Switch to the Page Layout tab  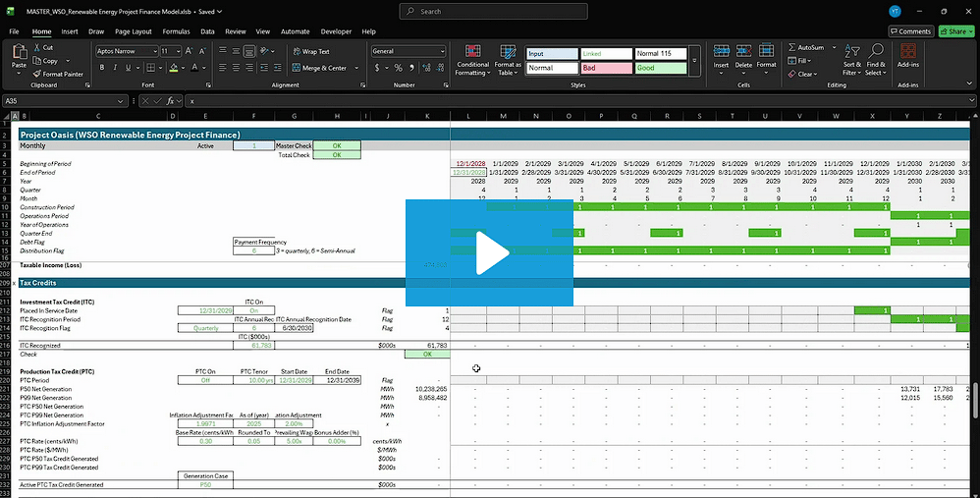coord(134,31)
